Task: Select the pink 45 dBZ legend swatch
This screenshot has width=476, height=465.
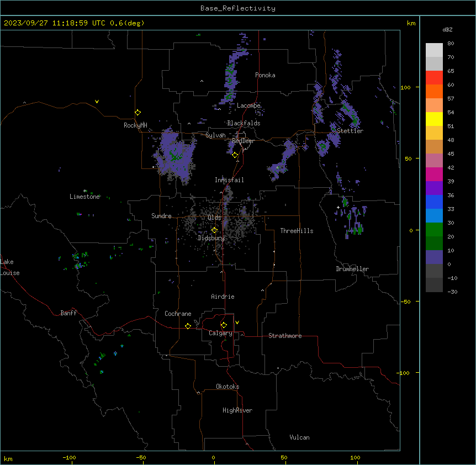Action: click(x=434, y=160)
